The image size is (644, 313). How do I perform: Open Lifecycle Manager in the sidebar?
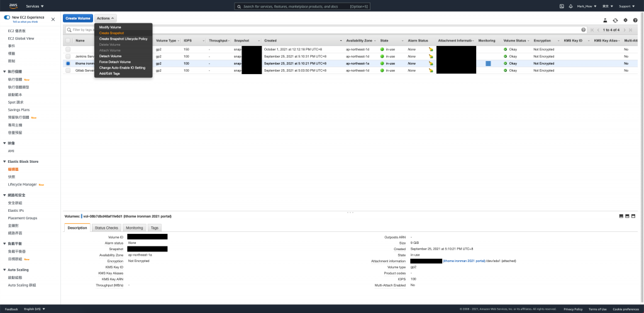(x=22, y=185)
